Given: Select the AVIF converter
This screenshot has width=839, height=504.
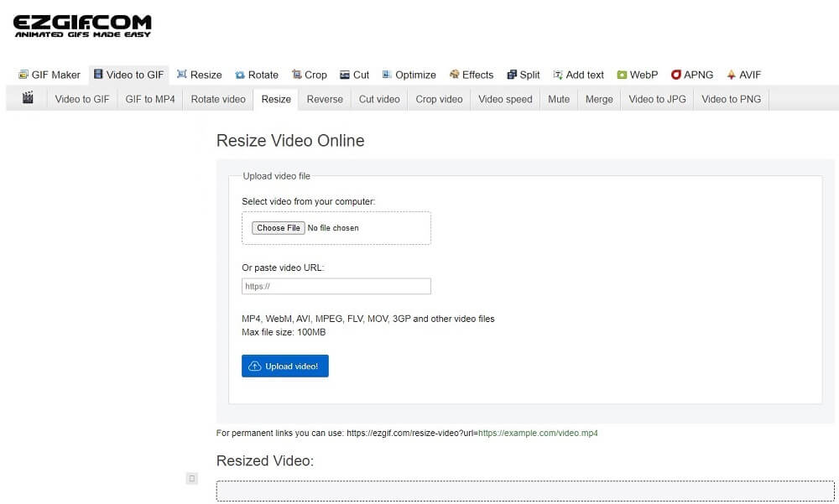Looking at the screenshot, I should pyautogui.click(x=744, y=75).
